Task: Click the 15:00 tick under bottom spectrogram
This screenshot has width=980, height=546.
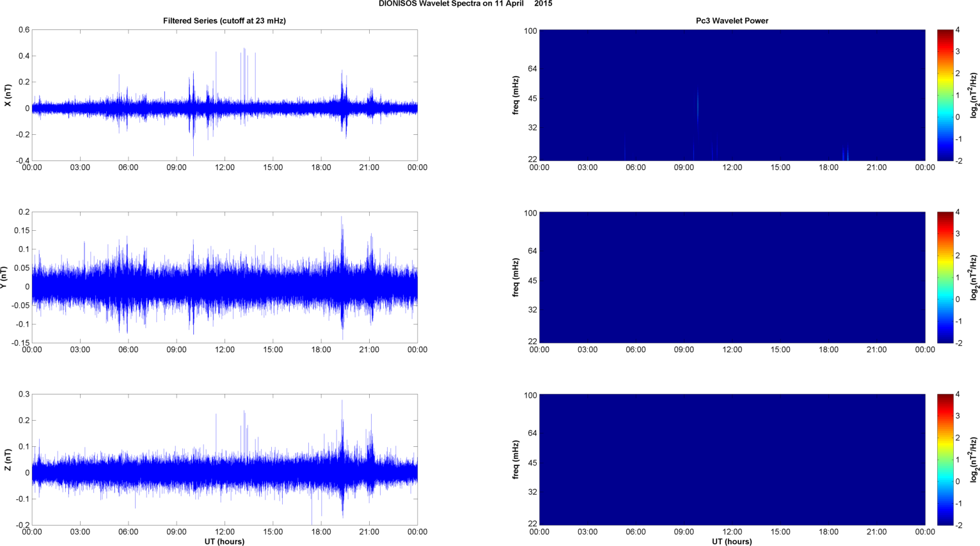Action: click(x=780, y=532)
